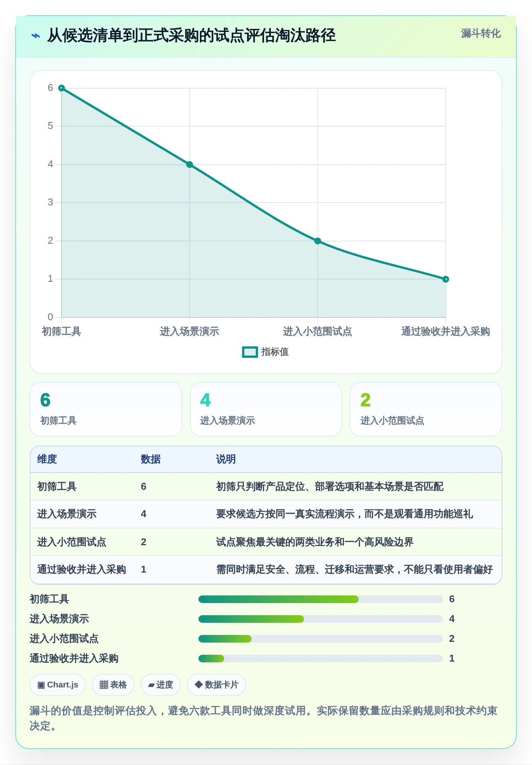532x765 pixels.
Task: Click the y-axis label 6
Action: [50, 88]
